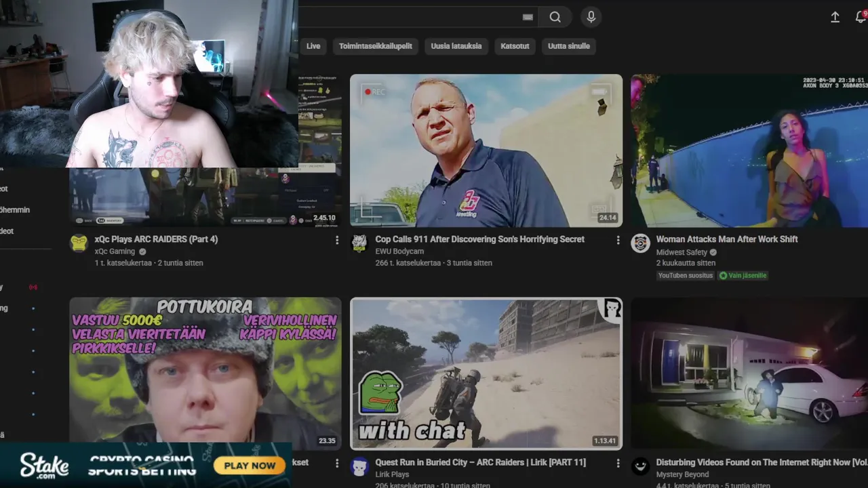Click '2 kuukautta sitten' upload date text
This screenshot has height=488, width=868.
686,263
